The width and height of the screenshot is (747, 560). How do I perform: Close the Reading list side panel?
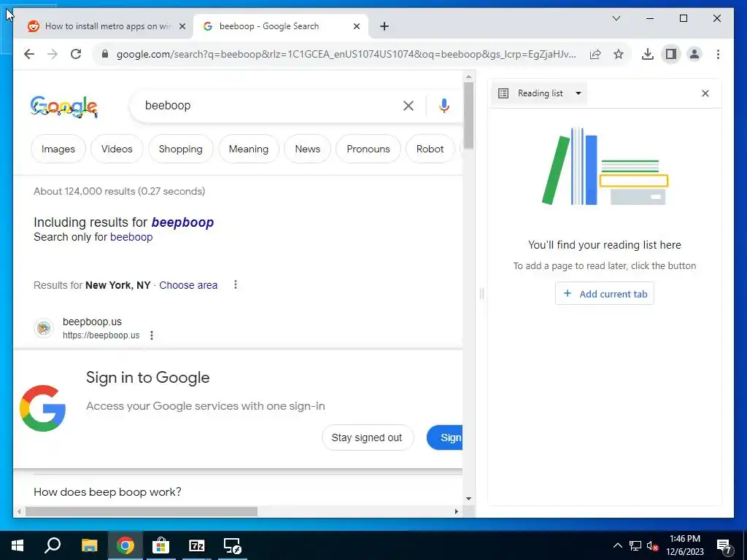[705, 93]
